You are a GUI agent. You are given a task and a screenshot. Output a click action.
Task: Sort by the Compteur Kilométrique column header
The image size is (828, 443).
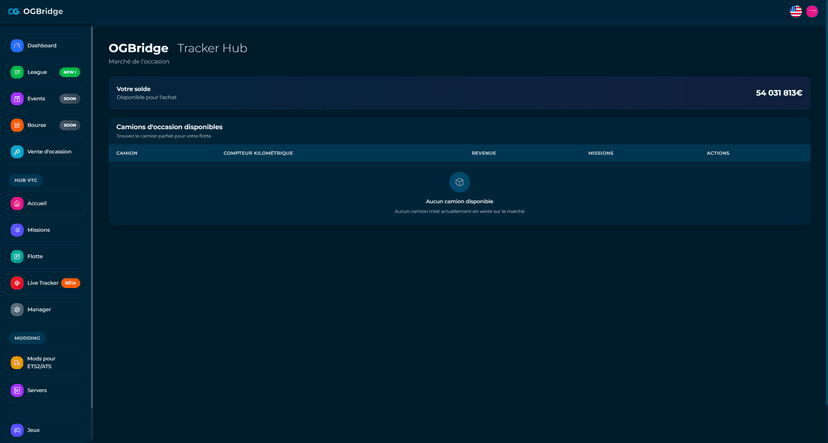pyautogui.click(x=258, y=153)
